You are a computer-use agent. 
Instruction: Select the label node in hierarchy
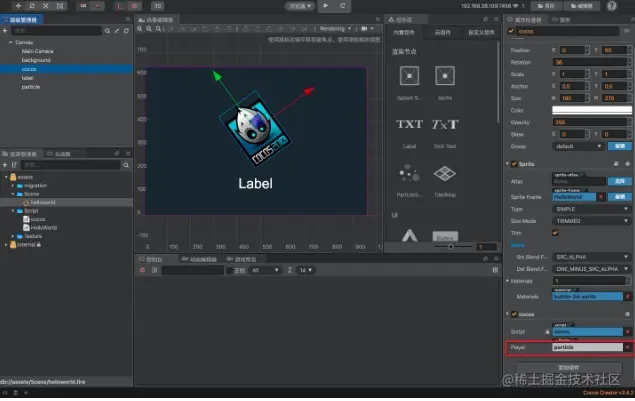click(x=27, y=78)
